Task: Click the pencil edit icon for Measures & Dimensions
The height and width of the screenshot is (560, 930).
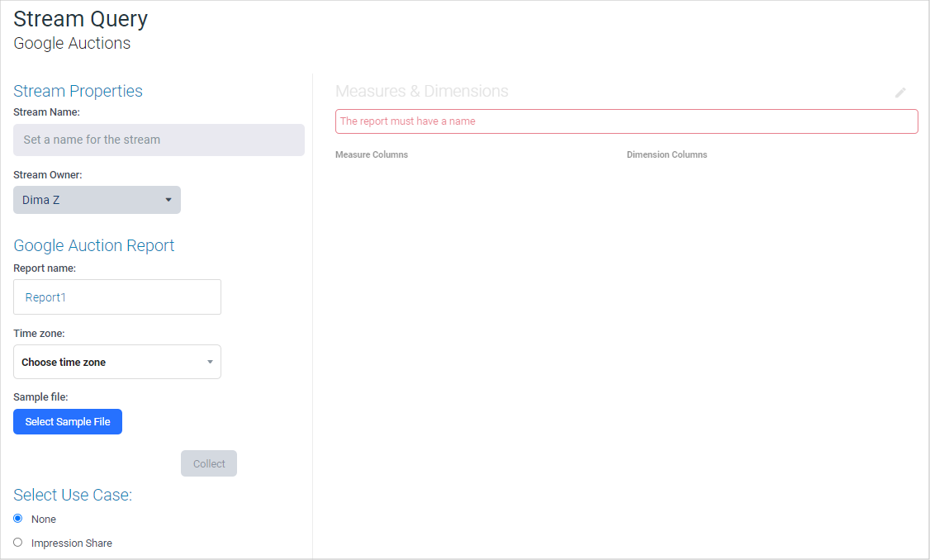Action: pyautogui.click(x=900, y=93)
